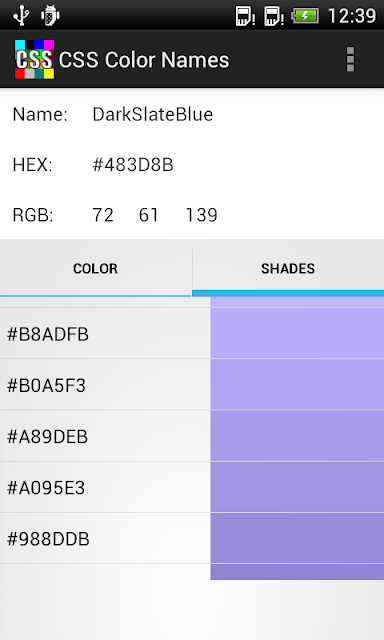The height and width of the screenshot is (640, 384).
Task: Switch to the SHADES tab
Action: (x=288, y=268)
